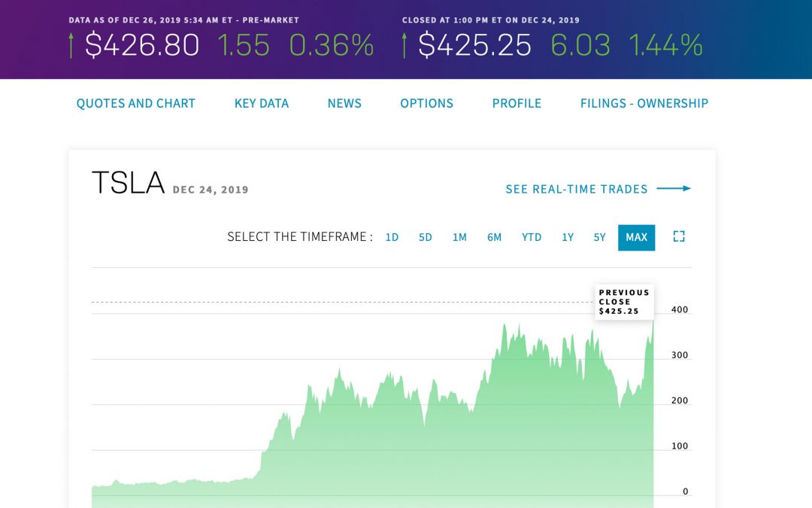Follow the See Real-Time Trades link
The width and height of the screenshot is (812, 508).
tap(576, 189)
